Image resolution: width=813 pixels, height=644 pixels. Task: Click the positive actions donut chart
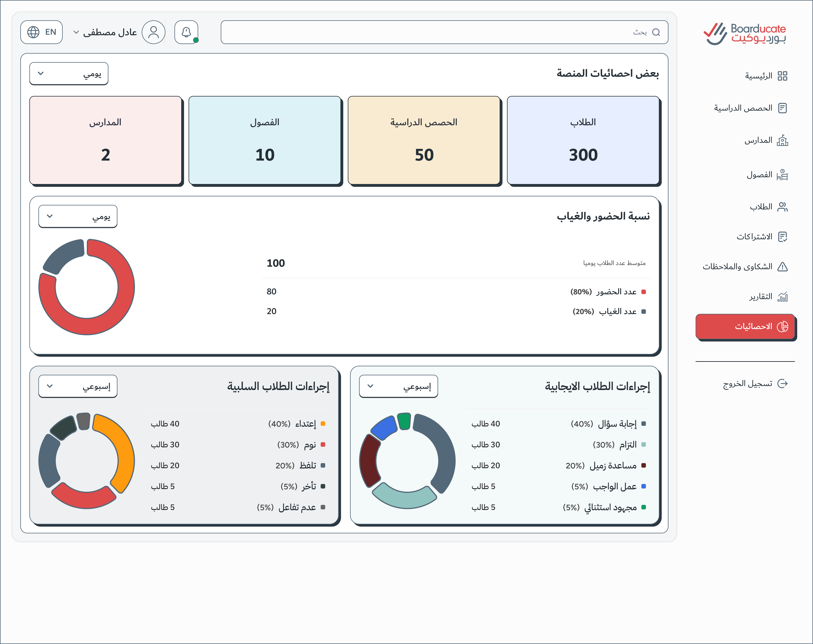point(407,460)
